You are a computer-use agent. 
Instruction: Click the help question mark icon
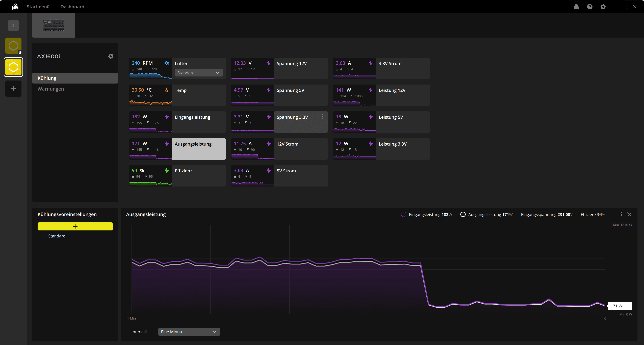pos(590,7)
